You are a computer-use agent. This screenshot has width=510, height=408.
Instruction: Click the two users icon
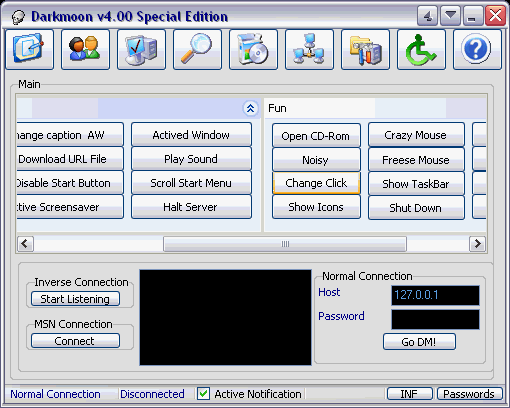click(x=85, y=49)
